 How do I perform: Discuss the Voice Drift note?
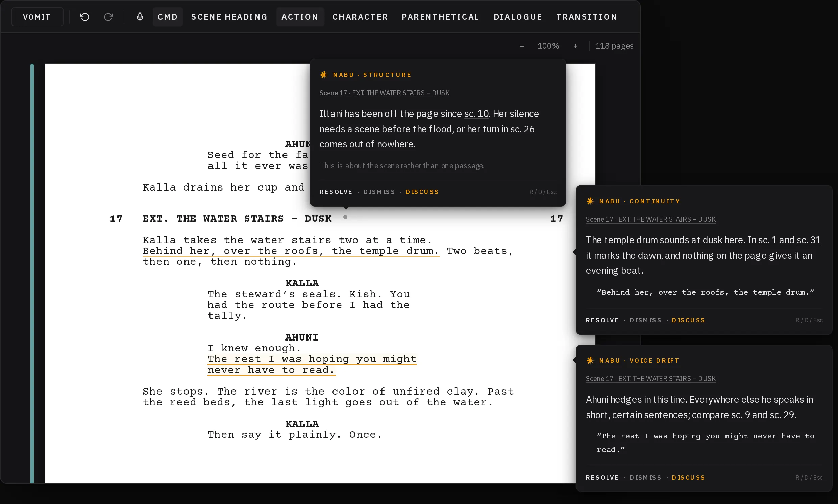688,478
